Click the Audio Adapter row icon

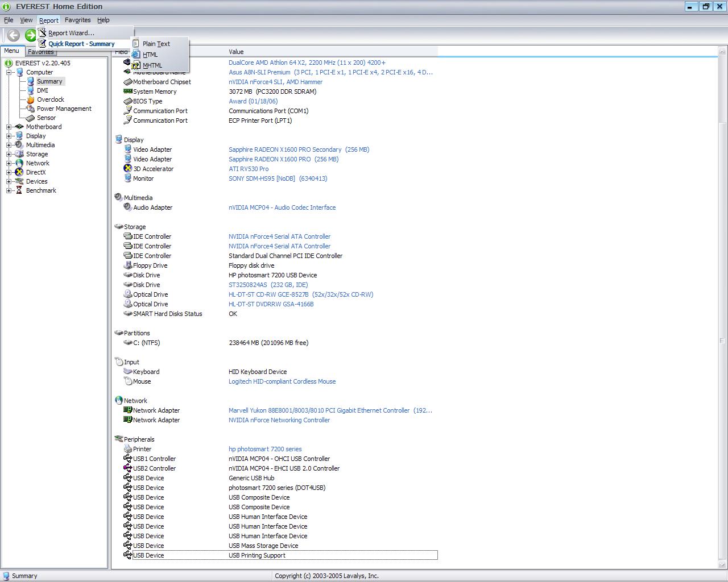127,207
